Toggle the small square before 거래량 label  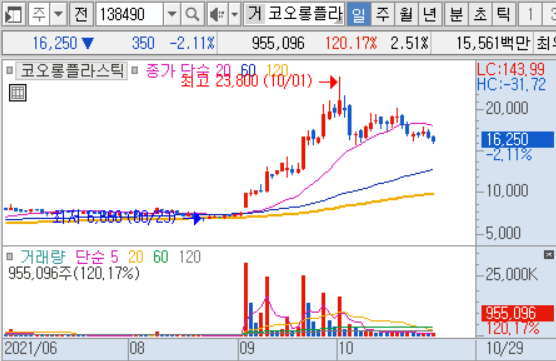pos(10,256)
